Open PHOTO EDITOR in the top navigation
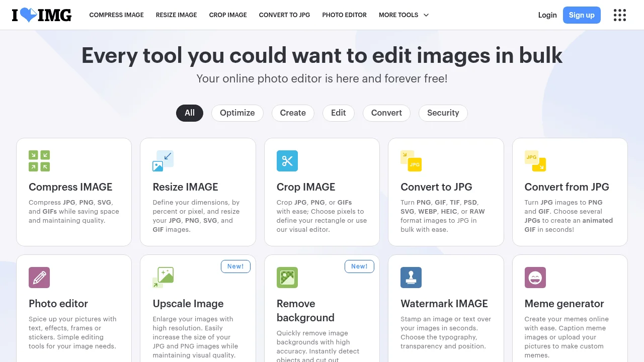 345,15
